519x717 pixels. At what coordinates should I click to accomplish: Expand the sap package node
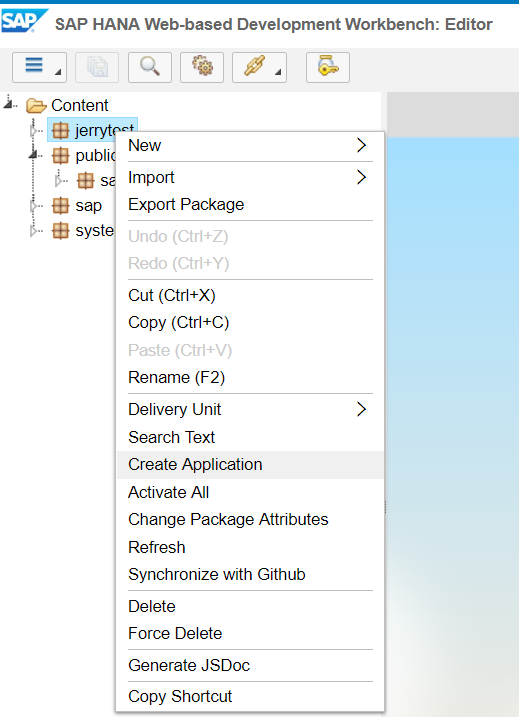(x=34, y=206)
